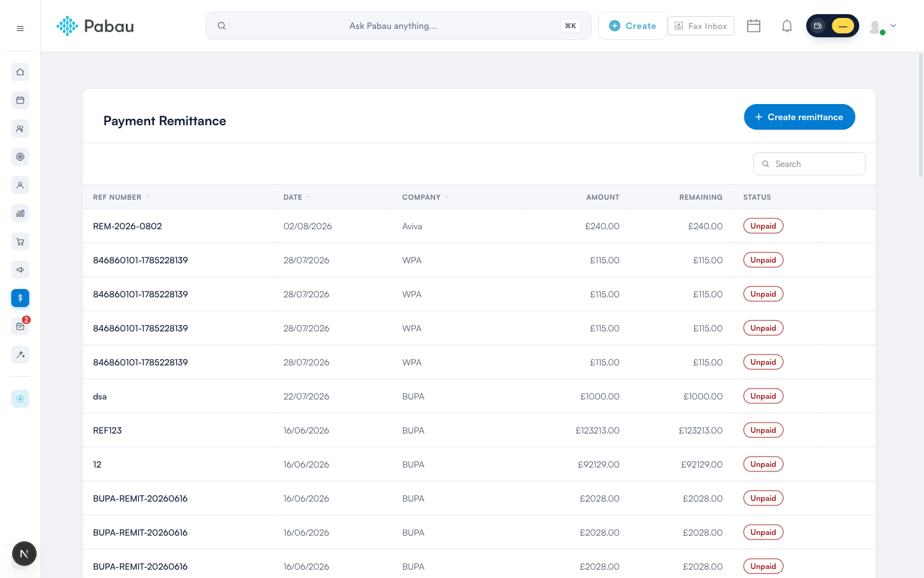
Task: Open the Financials dollar sidebar icon
Action: tap(20, 298)
